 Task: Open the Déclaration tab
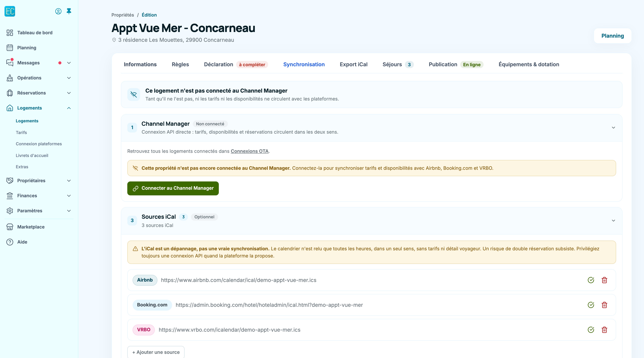pos(236,64)
